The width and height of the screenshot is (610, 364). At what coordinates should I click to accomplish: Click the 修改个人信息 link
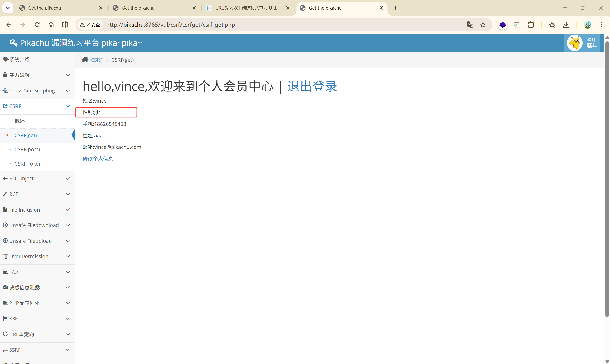tap(98, 159)
